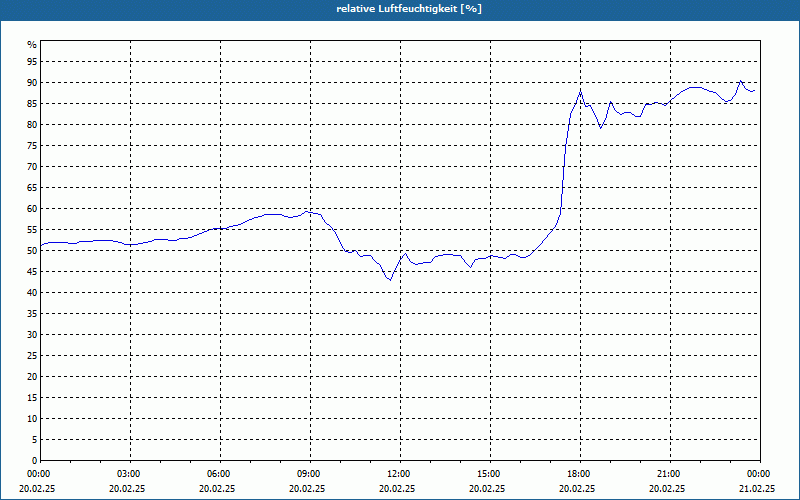Click the "25" y-axis value

(32, 356)
